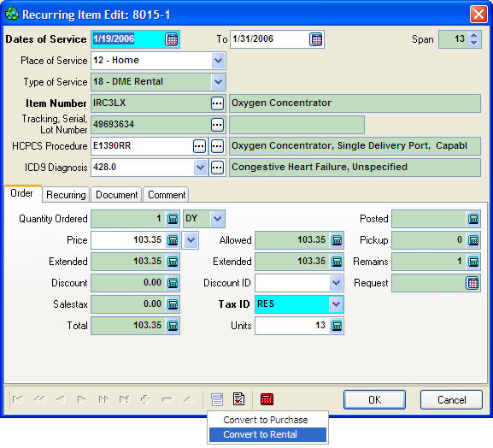Open Request date calendar icon
Viewport: 493px width, 448px height.
[x=472, y=283]
